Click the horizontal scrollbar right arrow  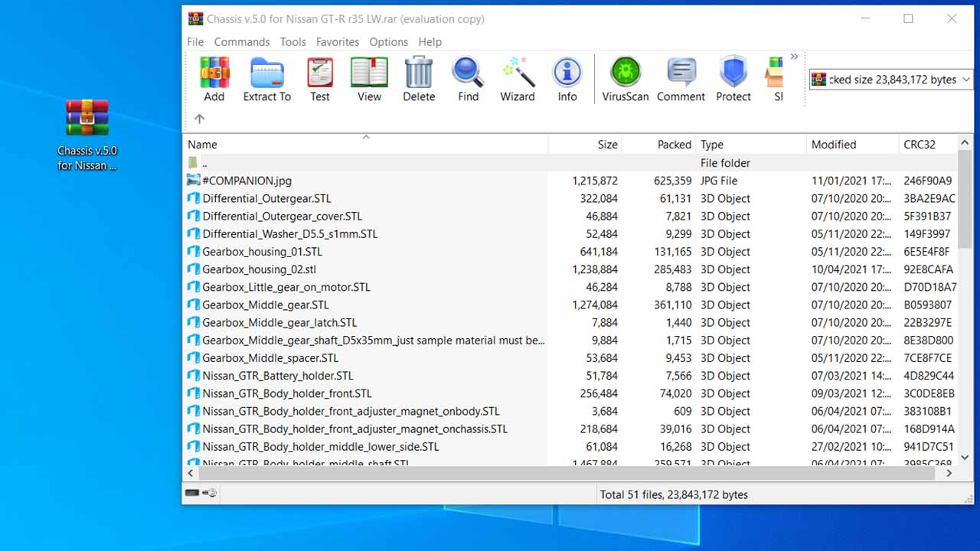click(x=949, y=473)
